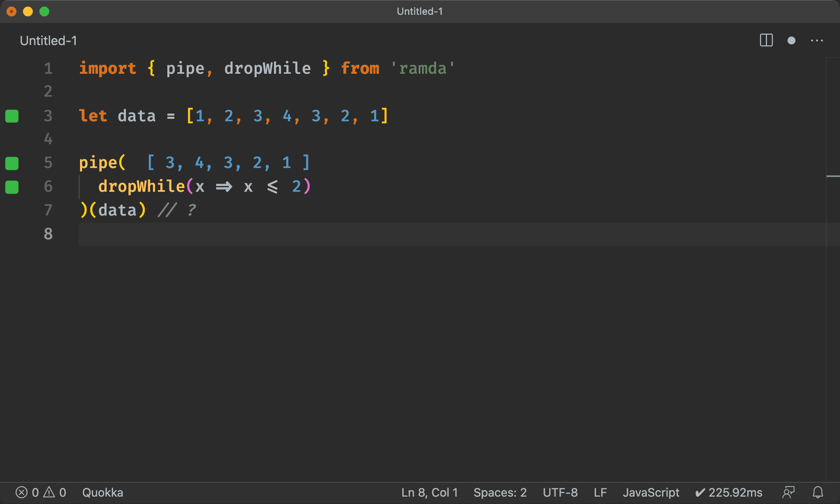The height and width of the screenshot is (504, 840).
Task: Click the 'ramda' string on line 1
Action: (423, 68)
